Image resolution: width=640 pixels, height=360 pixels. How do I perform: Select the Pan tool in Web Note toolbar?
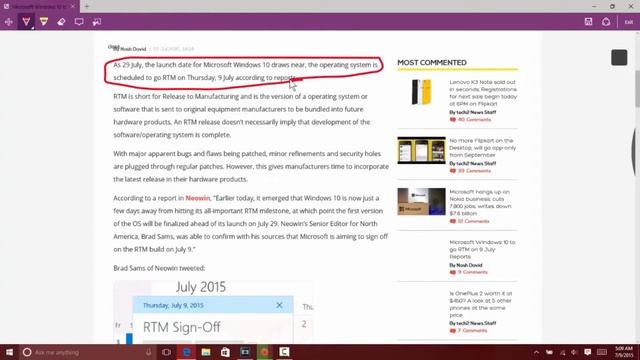coord(9,22)
